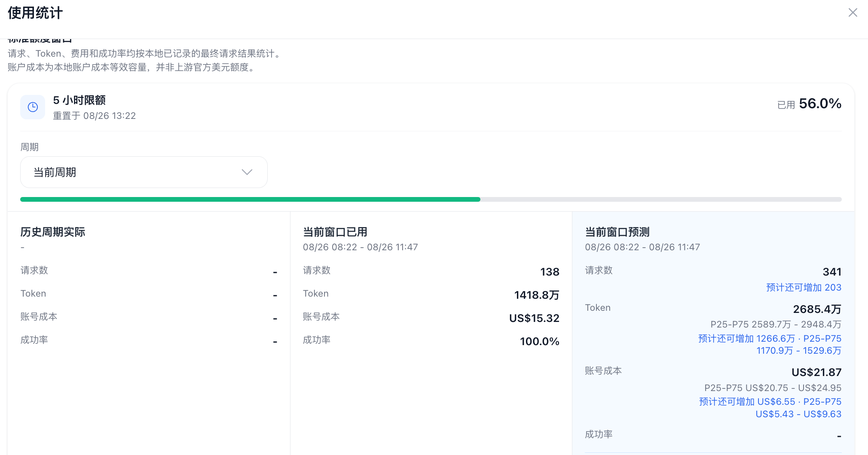Click the clock icon beside 5 小时限额
The height and width of the screenshot is (455, 868).
(33, 107)
